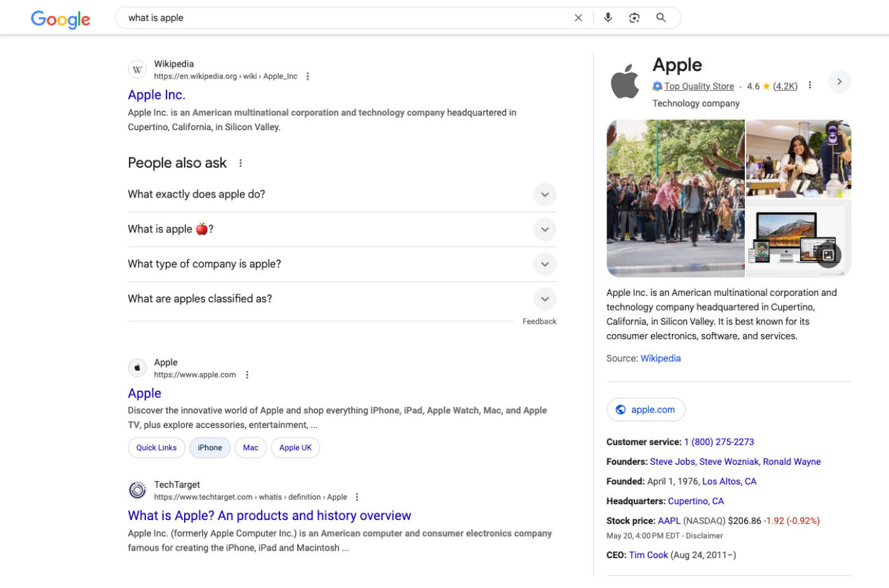Click the microphone icon in the search bar
The height and width of the screenshot is (588, 889).
coord(608,17)
